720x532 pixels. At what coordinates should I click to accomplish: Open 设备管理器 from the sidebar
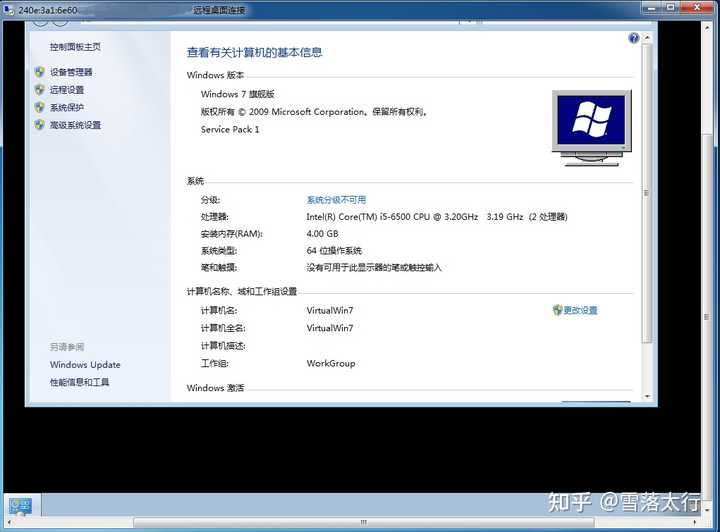71,72
